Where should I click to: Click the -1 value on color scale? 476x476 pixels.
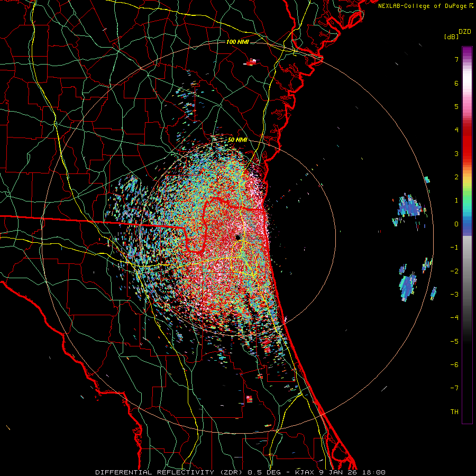point(454,248)
